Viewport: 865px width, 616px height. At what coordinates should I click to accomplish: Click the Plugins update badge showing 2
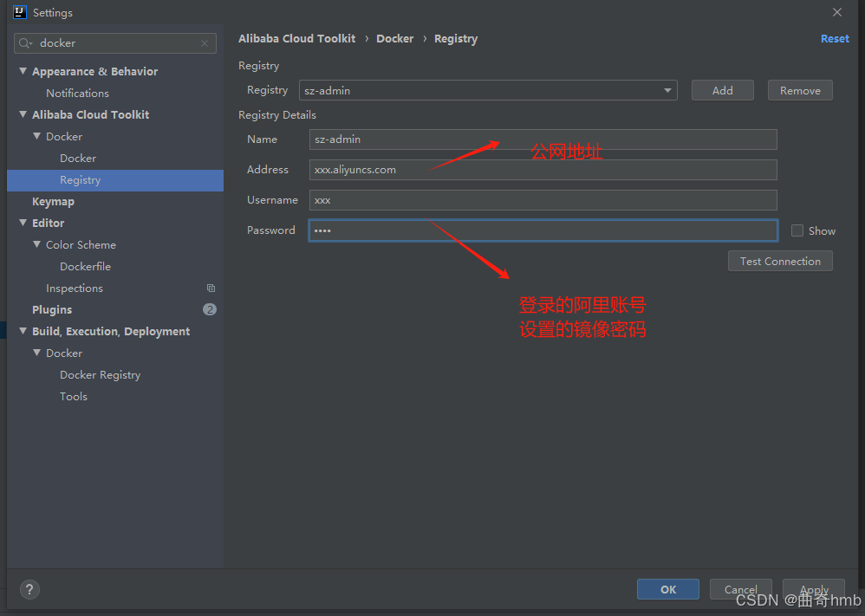pyautogui.click(x=210, y=309)
